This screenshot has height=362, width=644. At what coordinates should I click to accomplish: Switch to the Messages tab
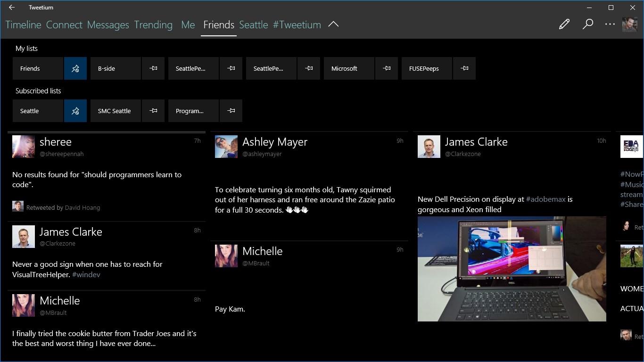point(108,25)
